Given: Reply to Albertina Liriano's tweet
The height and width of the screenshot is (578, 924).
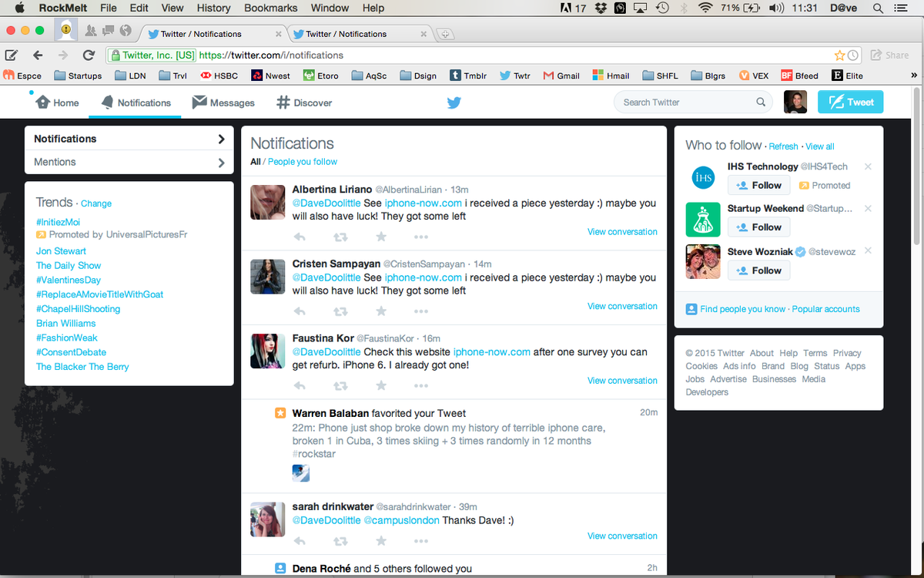Looking at the screenshot, I should (300, 237).
